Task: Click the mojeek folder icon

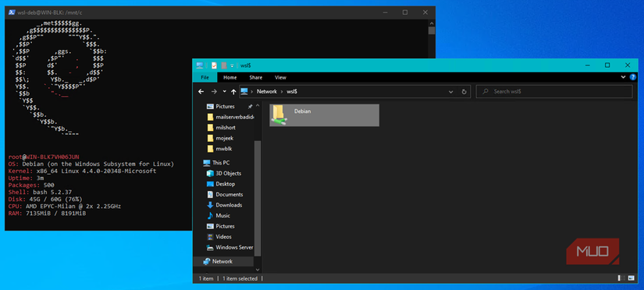Action: (x=210, y=138)
